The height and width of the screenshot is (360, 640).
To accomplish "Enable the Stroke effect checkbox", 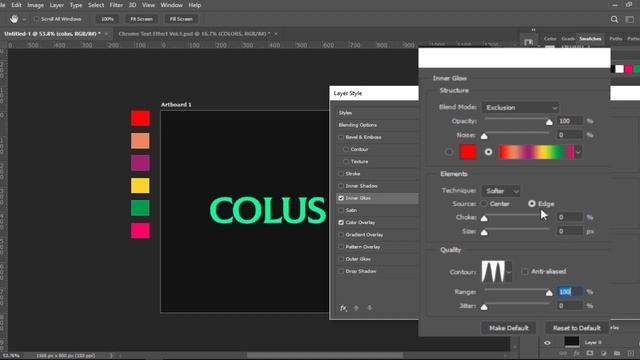I will (341, 174).
